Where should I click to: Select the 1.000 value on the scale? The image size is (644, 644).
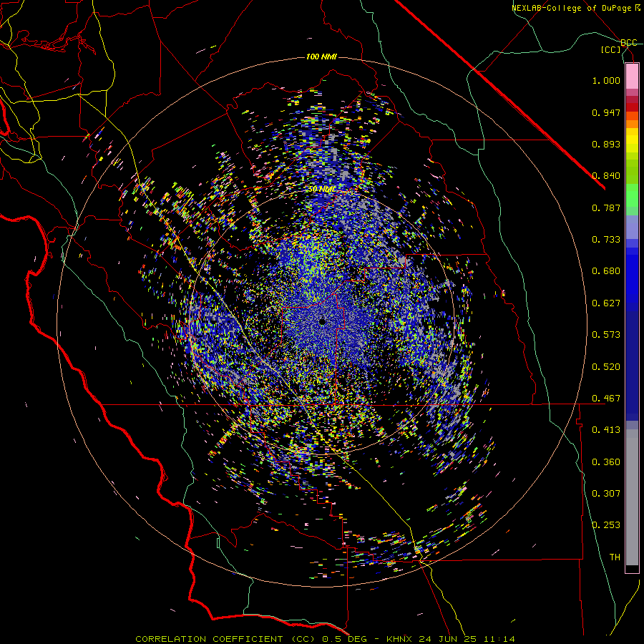606,80
